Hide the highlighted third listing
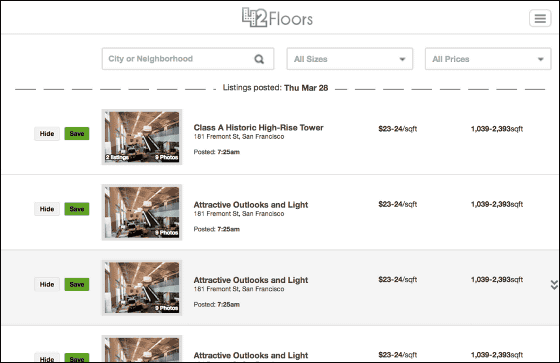The height and width of the screenshot is (363, 560). tap(47, 284)
